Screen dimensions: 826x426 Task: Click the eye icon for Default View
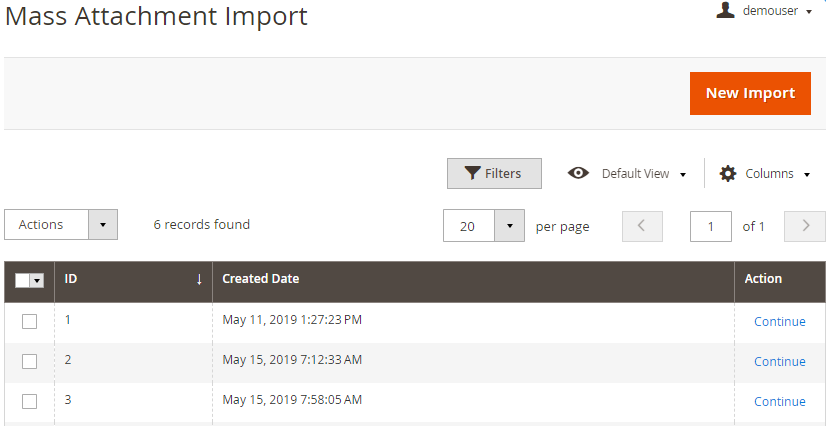coord(578,173)
